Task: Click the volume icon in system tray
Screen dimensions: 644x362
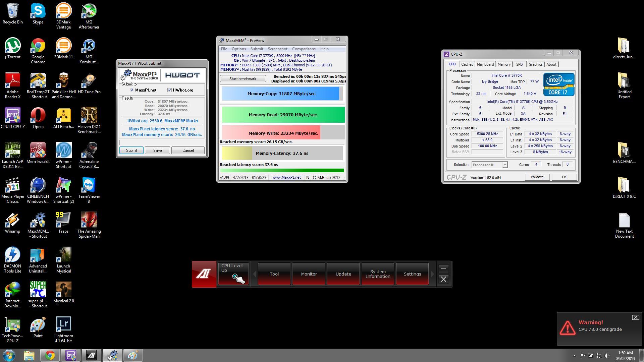Action: [607, 356]
